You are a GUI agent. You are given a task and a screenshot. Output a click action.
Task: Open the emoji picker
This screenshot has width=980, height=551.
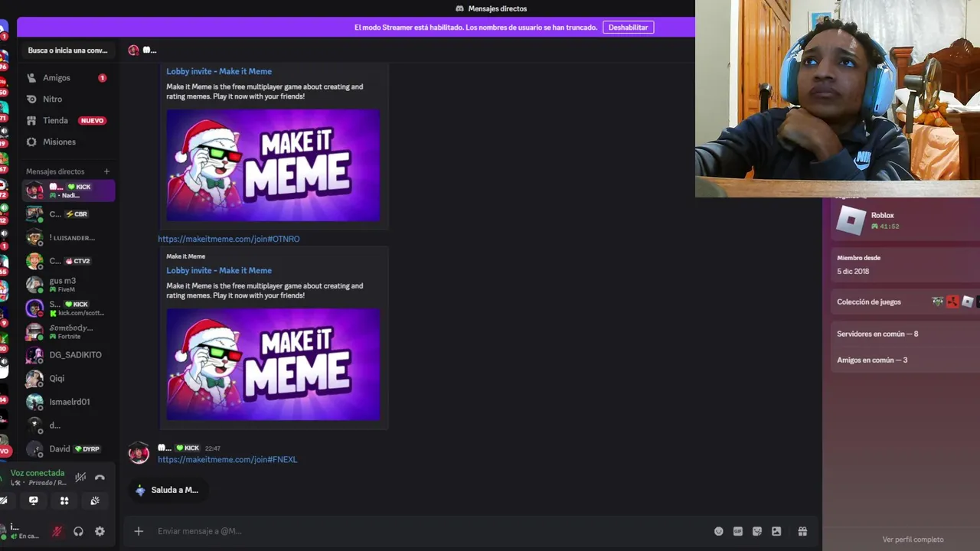tap(719, 531)
